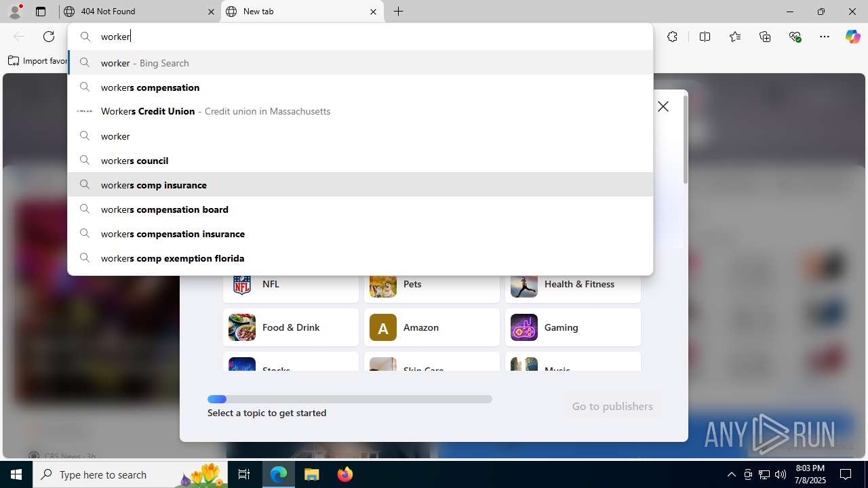The image size is (868, 488).
Task: Open Collections icon
Action: point(765,37)
